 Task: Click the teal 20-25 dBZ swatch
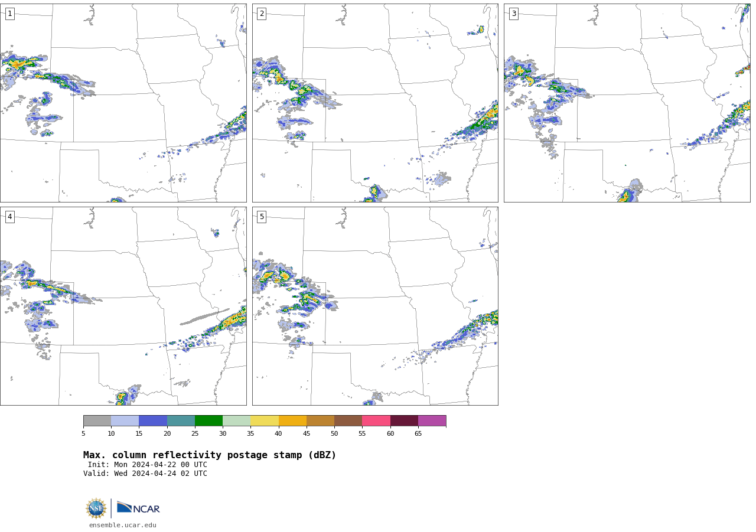click(181, 421)
